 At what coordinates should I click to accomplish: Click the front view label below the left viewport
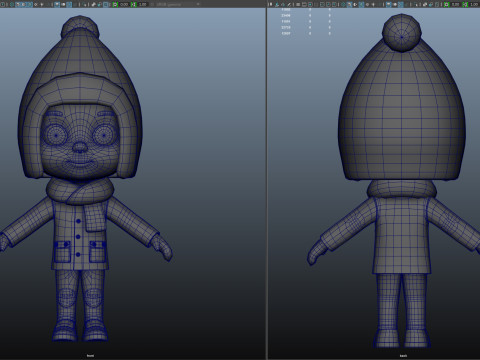point(90,356)
